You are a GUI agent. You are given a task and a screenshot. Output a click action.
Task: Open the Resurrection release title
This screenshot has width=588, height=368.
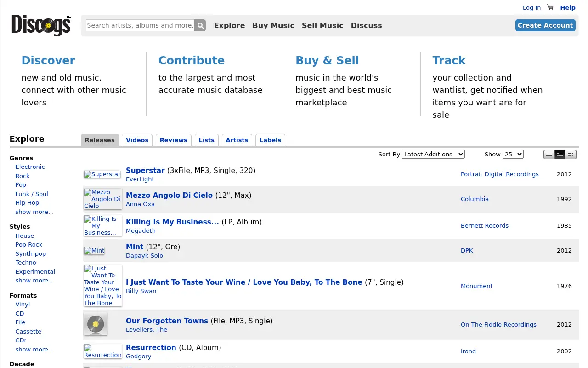pyautogui.click(x=151, y=348)
